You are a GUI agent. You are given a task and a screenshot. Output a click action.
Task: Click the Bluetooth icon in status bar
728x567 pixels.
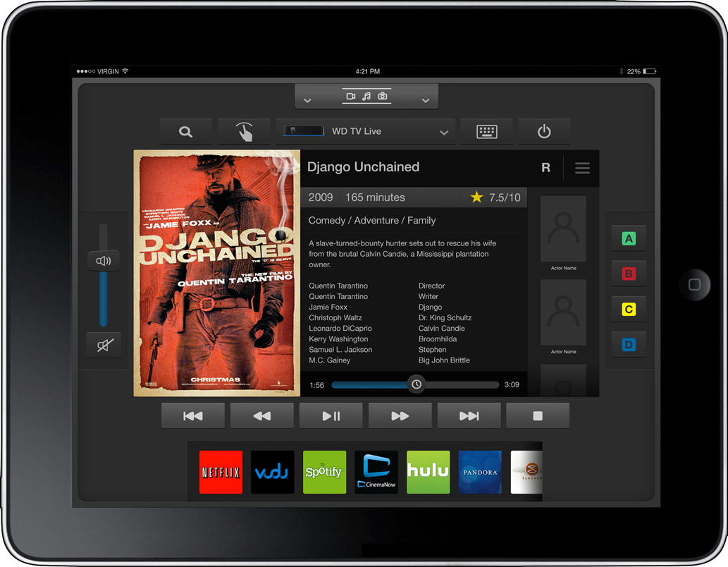coord(621,71)
